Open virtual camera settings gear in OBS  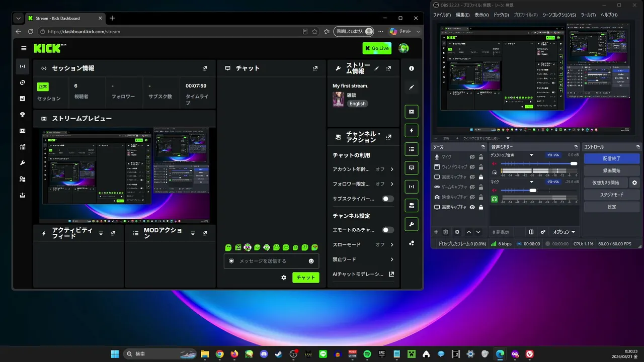point(634,183)
